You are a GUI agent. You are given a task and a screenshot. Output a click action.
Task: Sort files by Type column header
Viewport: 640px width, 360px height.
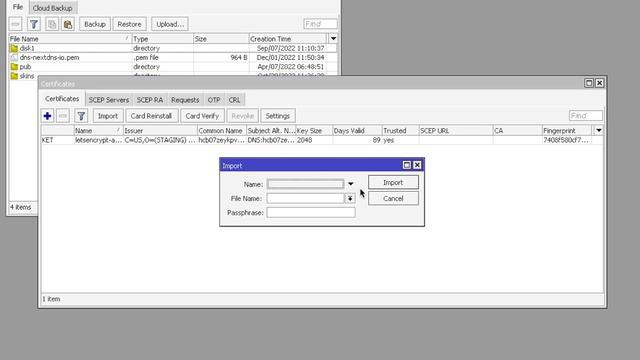(162, 39)
